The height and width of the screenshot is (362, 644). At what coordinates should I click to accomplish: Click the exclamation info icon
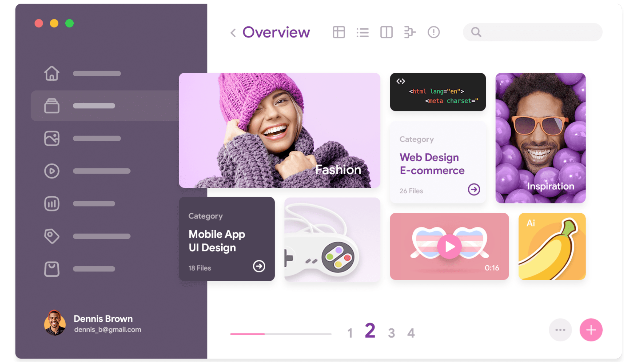pos(434,32)
